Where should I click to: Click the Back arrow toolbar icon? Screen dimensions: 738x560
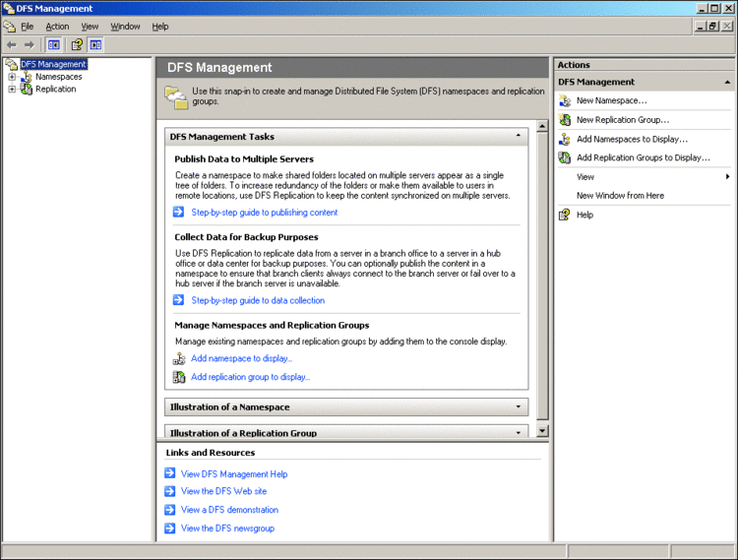point(12,45)
